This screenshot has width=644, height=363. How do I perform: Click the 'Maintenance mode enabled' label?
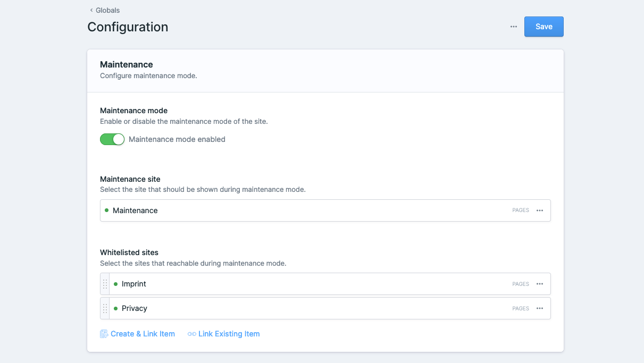(177, 139)
